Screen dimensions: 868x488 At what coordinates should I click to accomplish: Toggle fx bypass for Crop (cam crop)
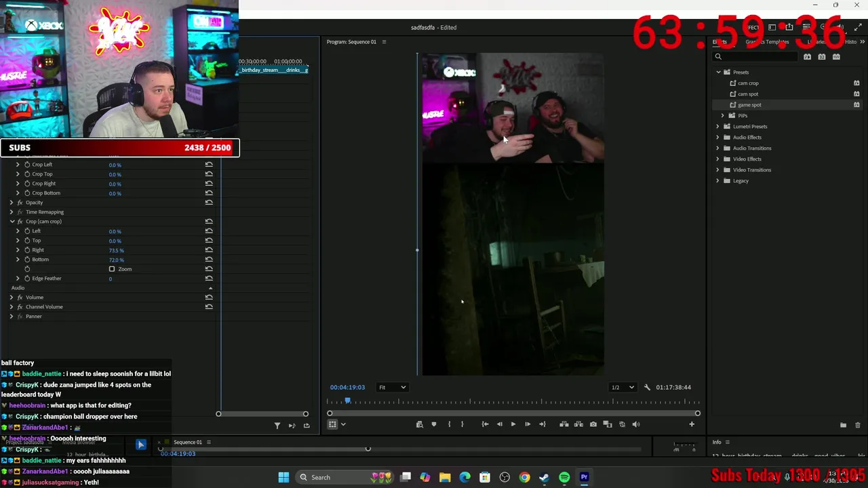coord(20,222)
